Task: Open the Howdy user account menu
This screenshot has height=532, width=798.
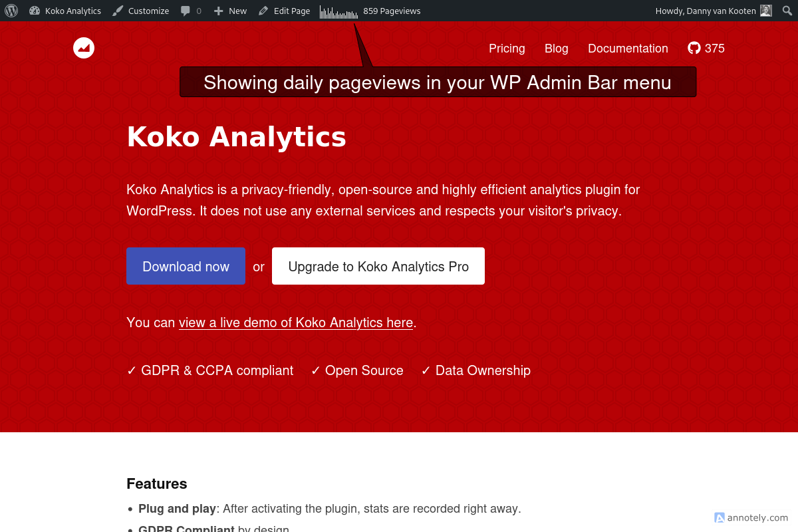Action: pyautogui.click(x=705, y=11)
